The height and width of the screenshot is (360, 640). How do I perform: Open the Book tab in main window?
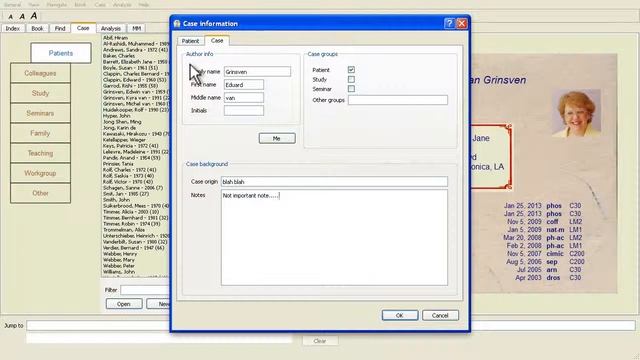(37, 28)
